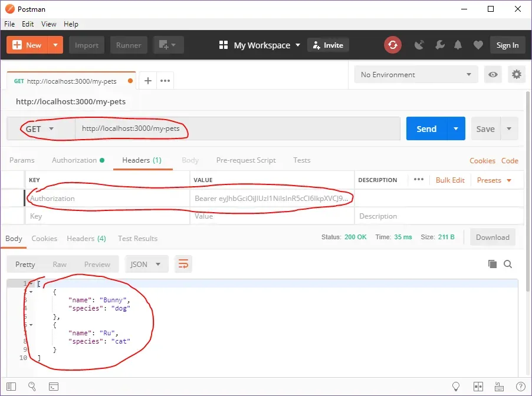This screenshot has height=396, width=532.
Task: Open the console icon in status bar
Action: (53, 387)
